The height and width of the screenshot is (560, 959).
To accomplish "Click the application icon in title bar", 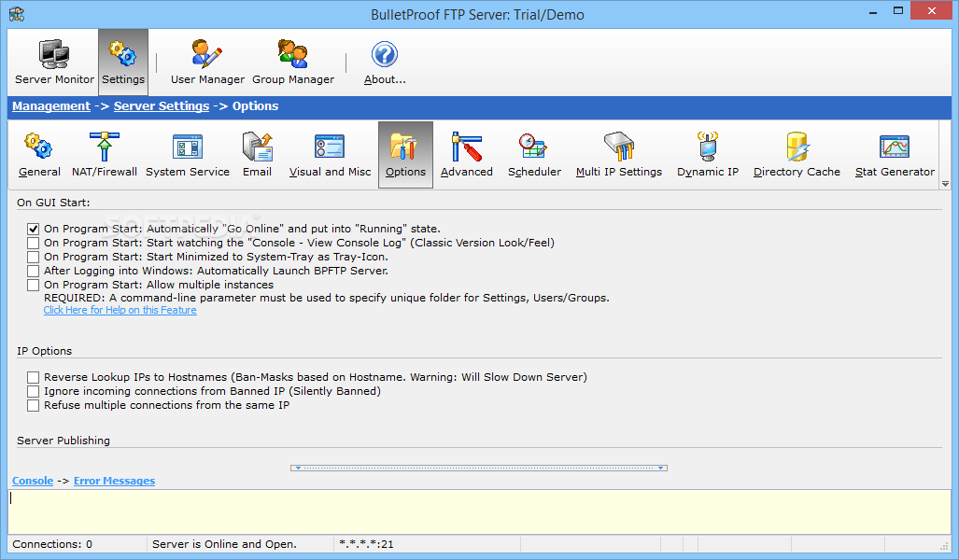I will (x=17, y=13).
